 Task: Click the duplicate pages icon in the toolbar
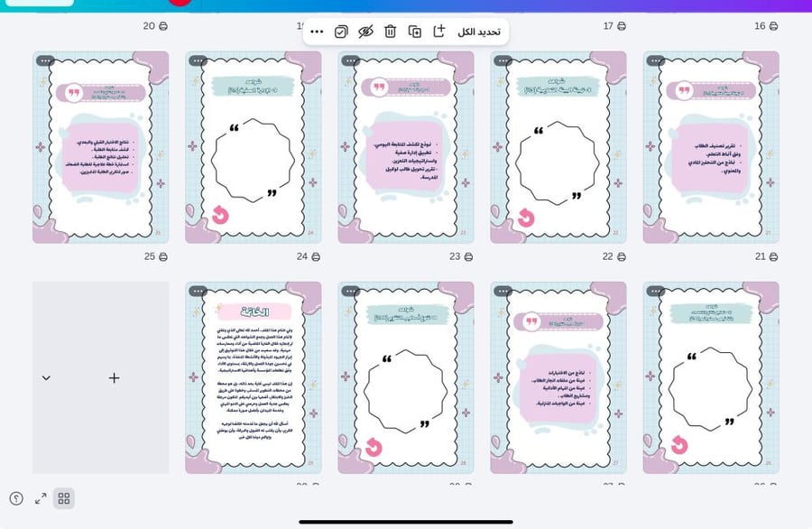(415, 32)
